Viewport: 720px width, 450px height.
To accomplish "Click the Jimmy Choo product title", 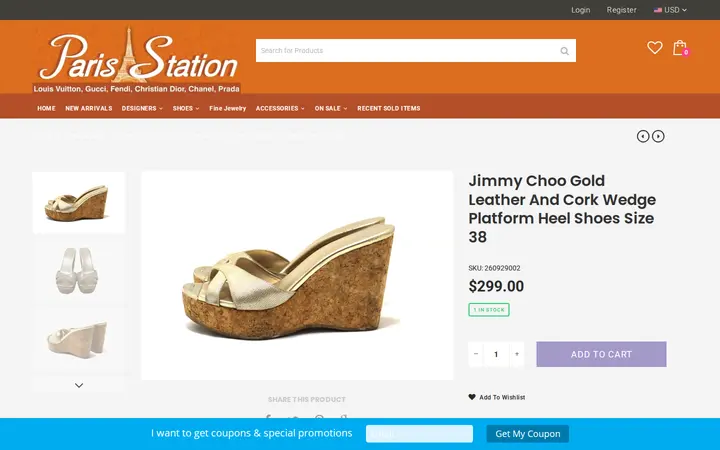I will tap(562, 208).
